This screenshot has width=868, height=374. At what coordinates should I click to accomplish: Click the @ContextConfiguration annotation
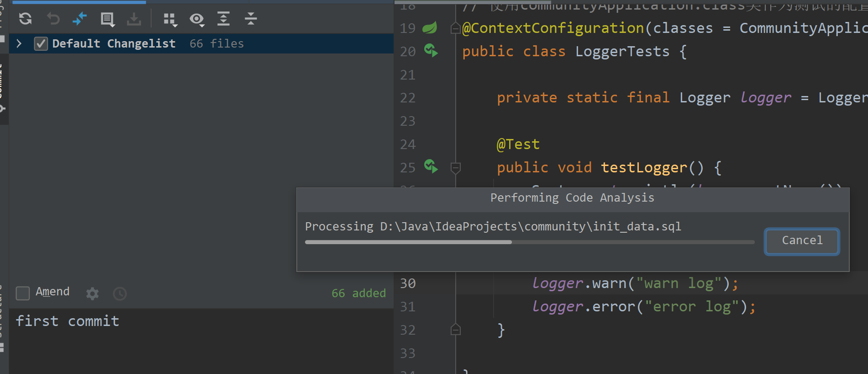tap(553, 28)
